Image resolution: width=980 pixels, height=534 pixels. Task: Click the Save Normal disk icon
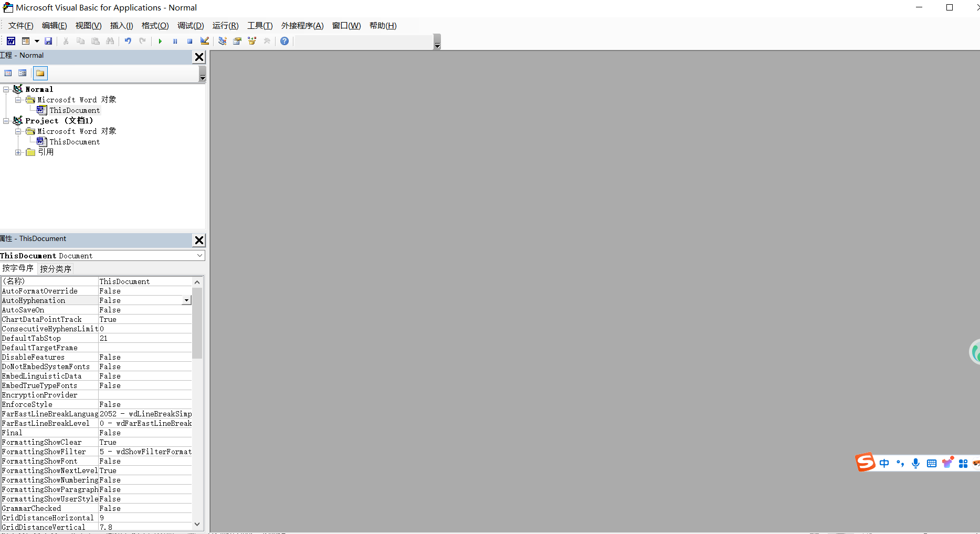click(x=48, y=41)
